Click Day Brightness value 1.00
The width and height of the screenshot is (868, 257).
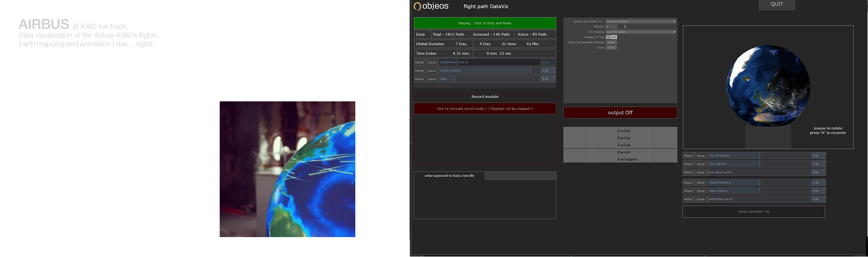(818, 156)
